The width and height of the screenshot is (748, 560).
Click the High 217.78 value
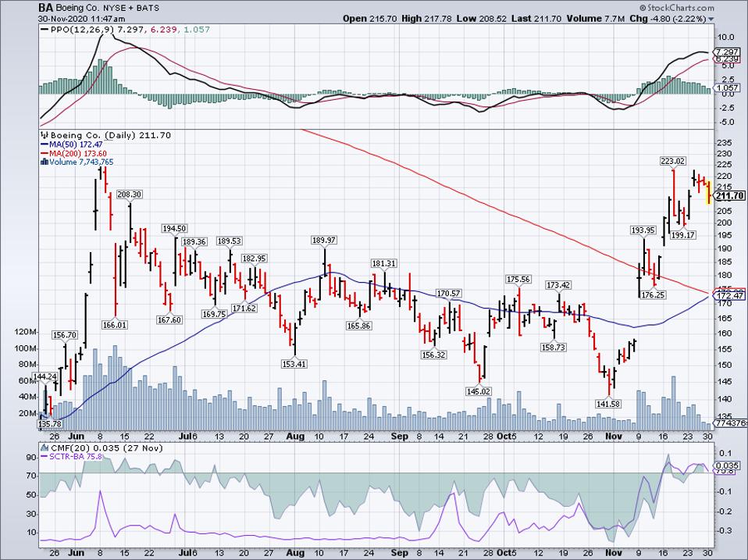pyautogui.click(x=426, y=19)
